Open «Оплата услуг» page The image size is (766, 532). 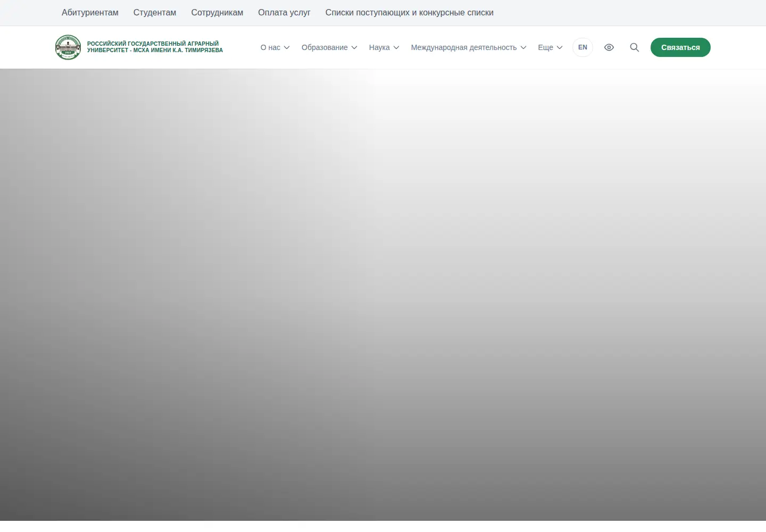click(x=284, y=13)
